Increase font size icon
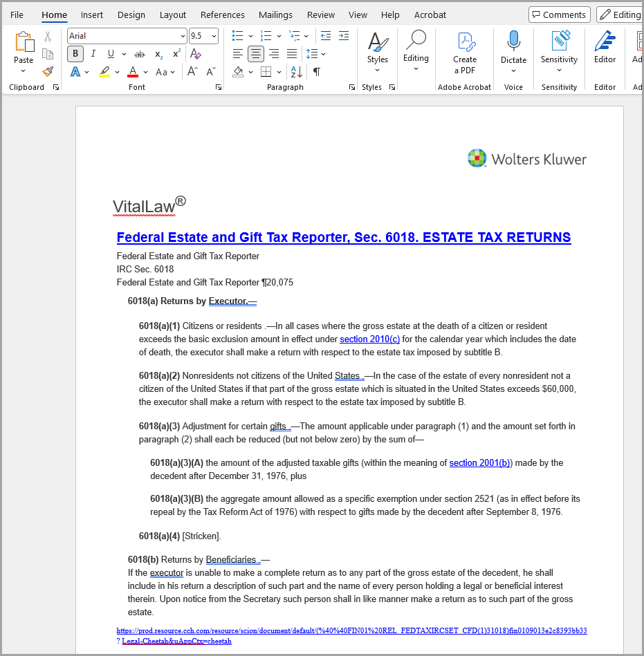Image resolution: width=644 pixels, height=656 pixels. point(192,71)
